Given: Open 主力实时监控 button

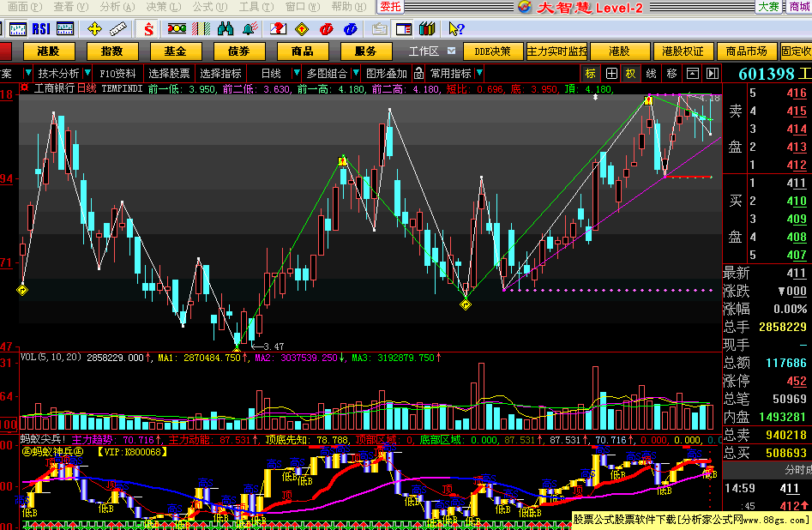Looking at the screenshot, I should pyautogui.click(x=556, y=51).
